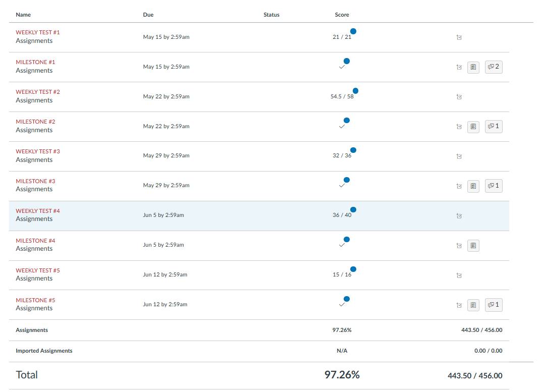Open score details icon for MILESTONE #3
The width and height of the screenshot is (541, 392).
(459, 186)
